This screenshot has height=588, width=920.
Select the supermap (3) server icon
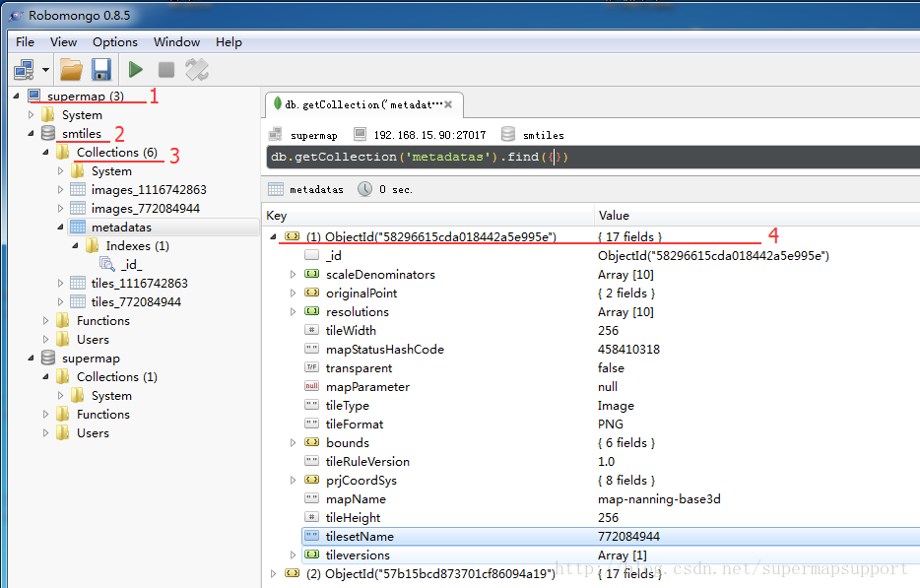(x=34, y=96)
